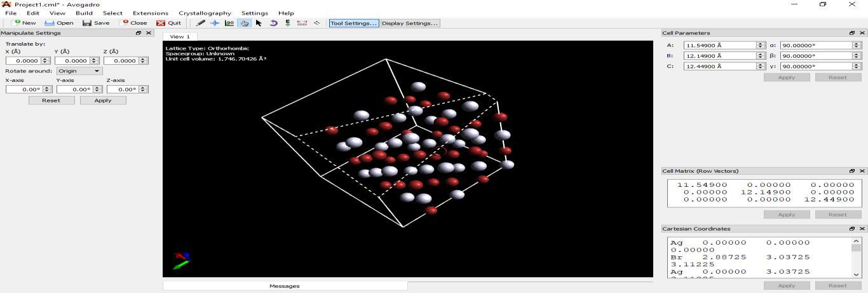Click Reset under Cell Parameters
This screenshot has height=293, width=868.
coord(837,78)
